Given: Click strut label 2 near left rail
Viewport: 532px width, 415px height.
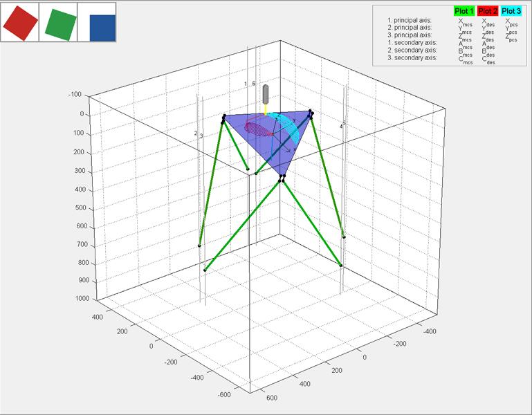Looking at the screenshot, I should coord(195,133).
